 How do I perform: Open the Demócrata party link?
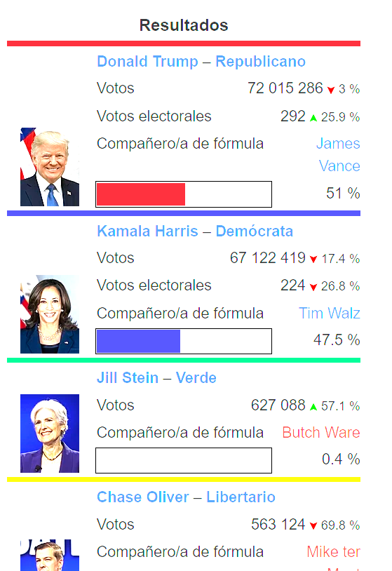(255, 231)
